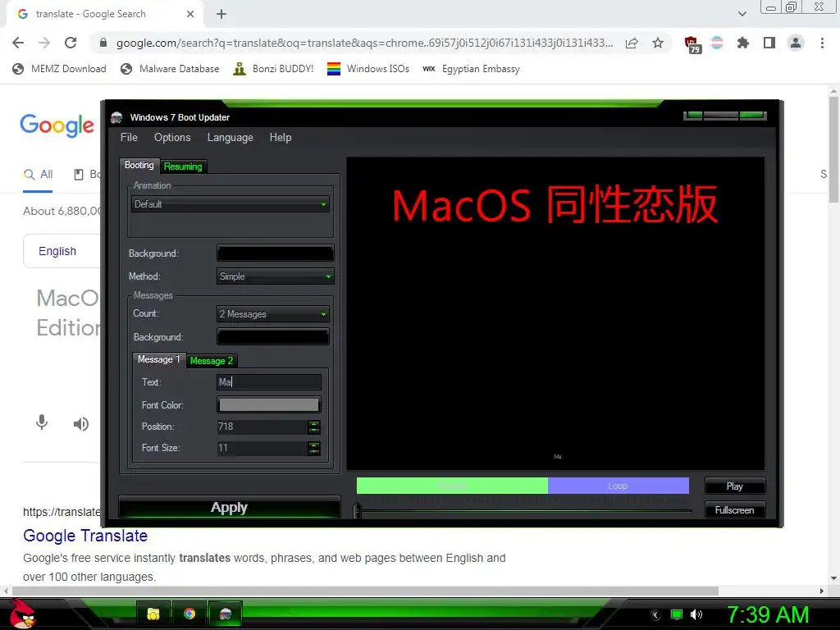Choose the message Font Color swatch

[x=269, y=405]
